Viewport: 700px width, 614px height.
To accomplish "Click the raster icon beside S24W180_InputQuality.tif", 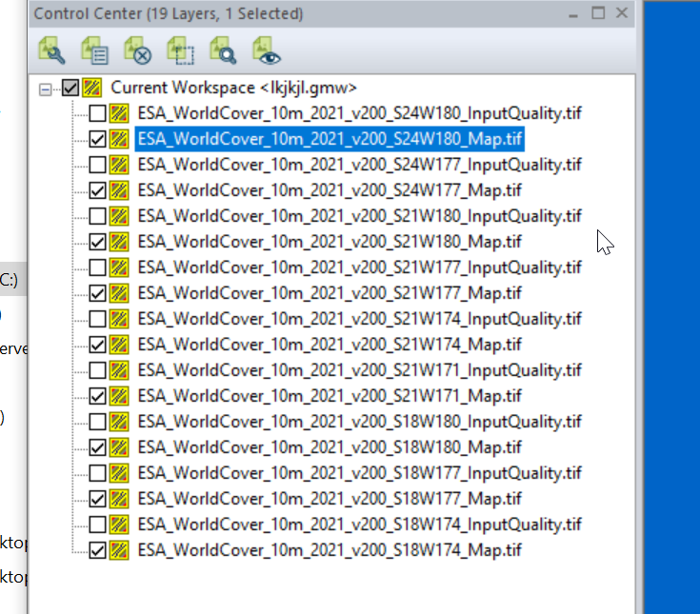I will pyautogui.click(x=119, y=113).
